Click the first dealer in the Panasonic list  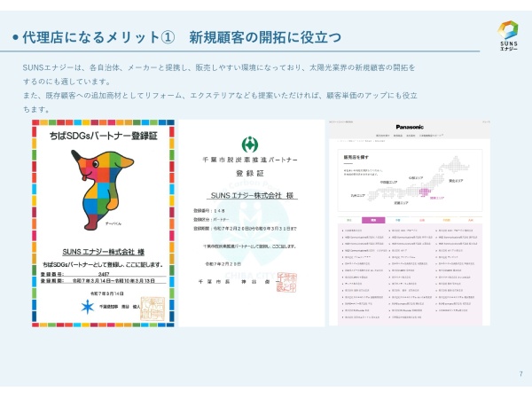355,231
